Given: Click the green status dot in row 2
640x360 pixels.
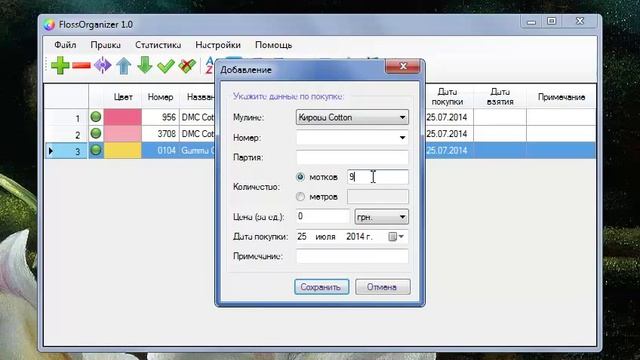Looking at the screenshot, I should [x=96, y=133].
